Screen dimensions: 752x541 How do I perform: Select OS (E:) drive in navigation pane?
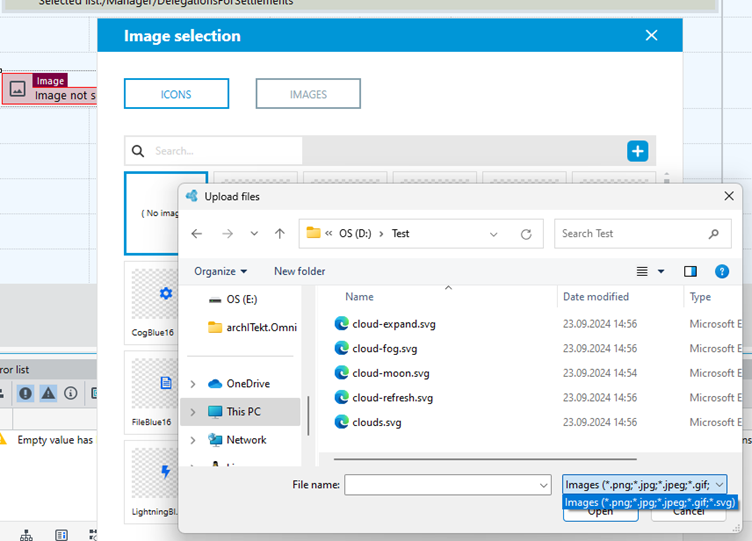pyautogui.click(x=242, y=300)
